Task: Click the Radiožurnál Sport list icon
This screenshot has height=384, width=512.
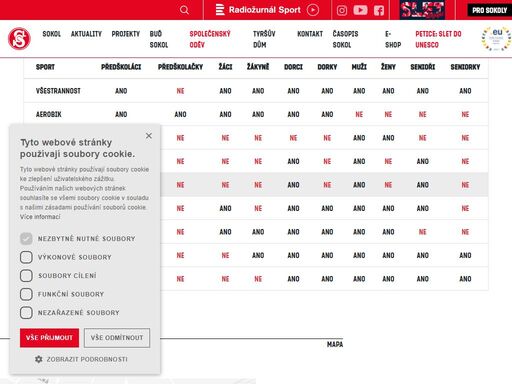Action: click(x=220, y=10)
